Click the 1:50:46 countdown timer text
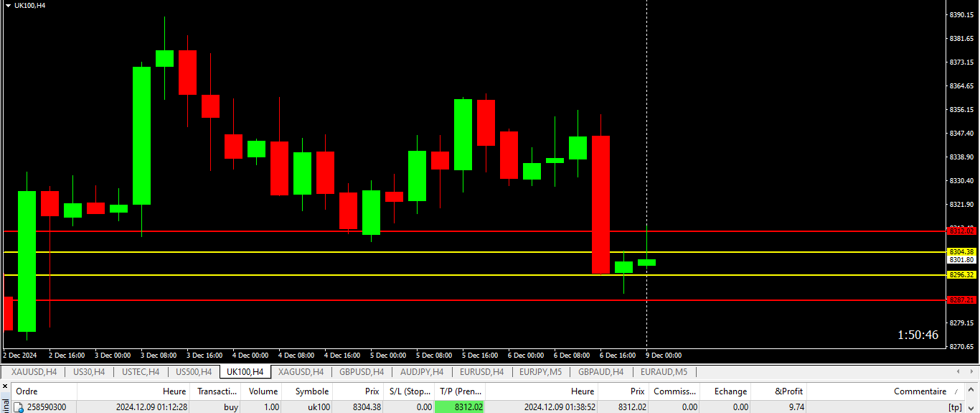 tap(918, 335)
